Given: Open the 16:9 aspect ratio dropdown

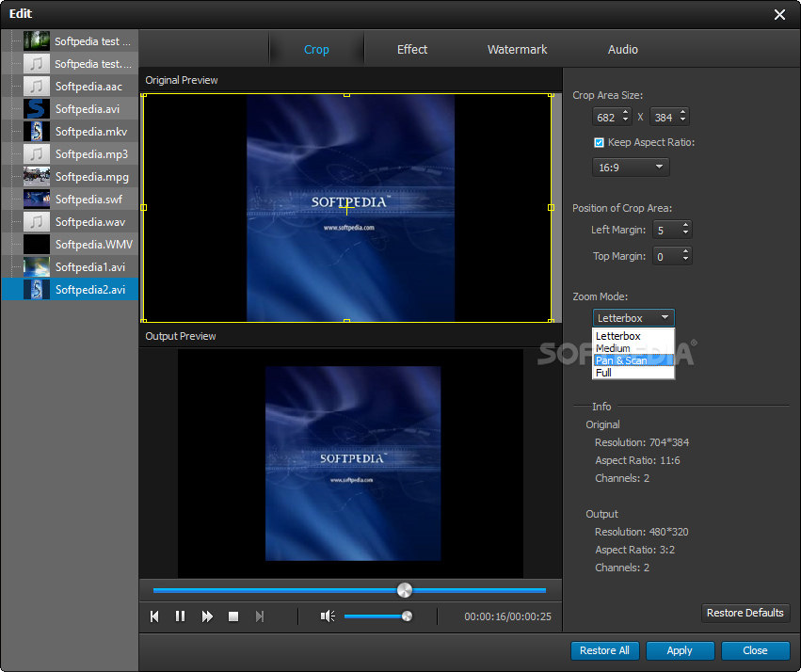Looking at the screenshot, I should 631,167.
